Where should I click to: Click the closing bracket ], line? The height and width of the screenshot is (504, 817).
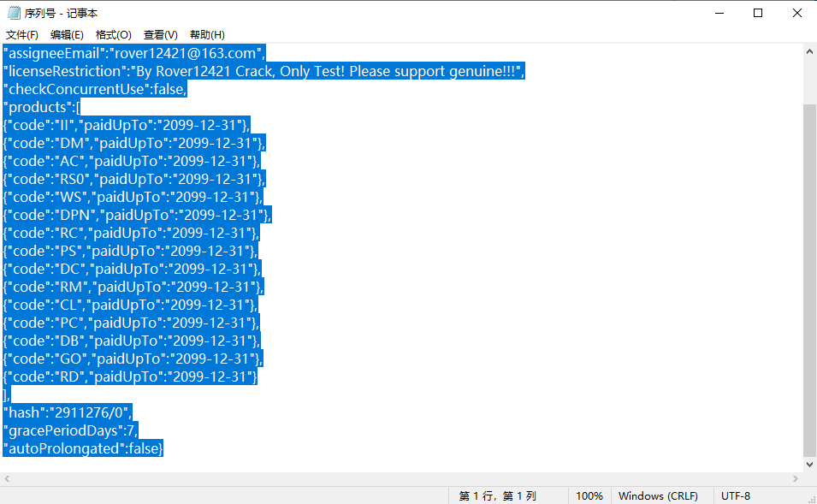7,394
